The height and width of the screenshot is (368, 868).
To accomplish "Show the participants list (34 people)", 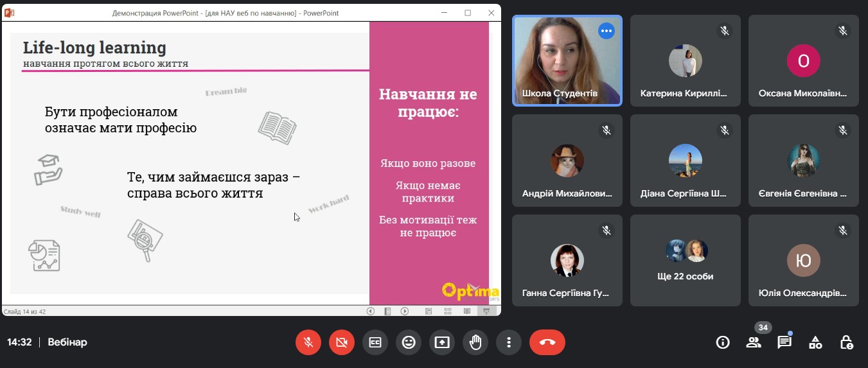I will (754, 342).
